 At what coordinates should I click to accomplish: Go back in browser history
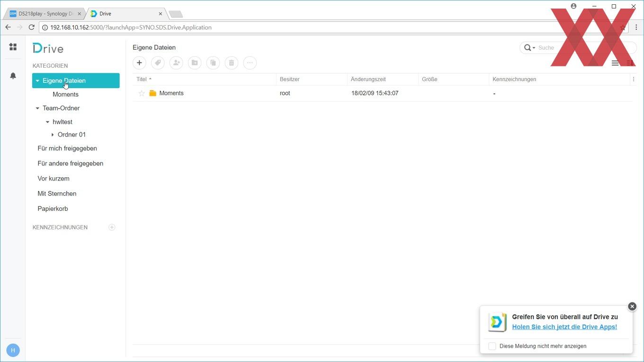pyautogui.click(x=8, y=27)
